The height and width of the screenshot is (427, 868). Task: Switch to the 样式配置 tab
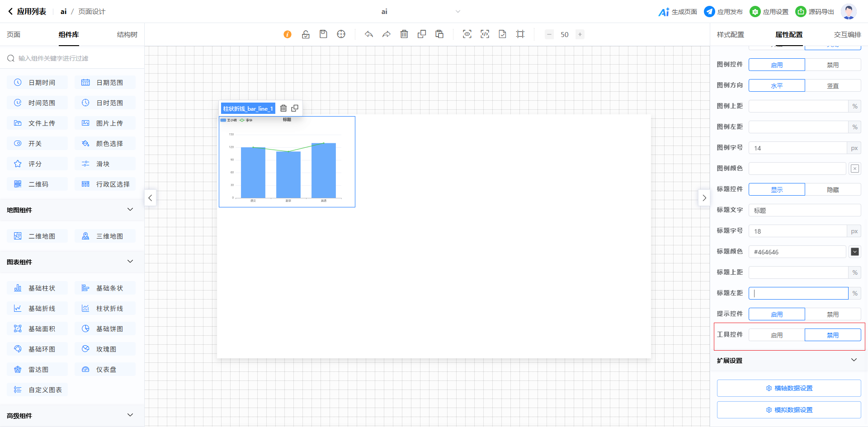(x=730, y=35)
